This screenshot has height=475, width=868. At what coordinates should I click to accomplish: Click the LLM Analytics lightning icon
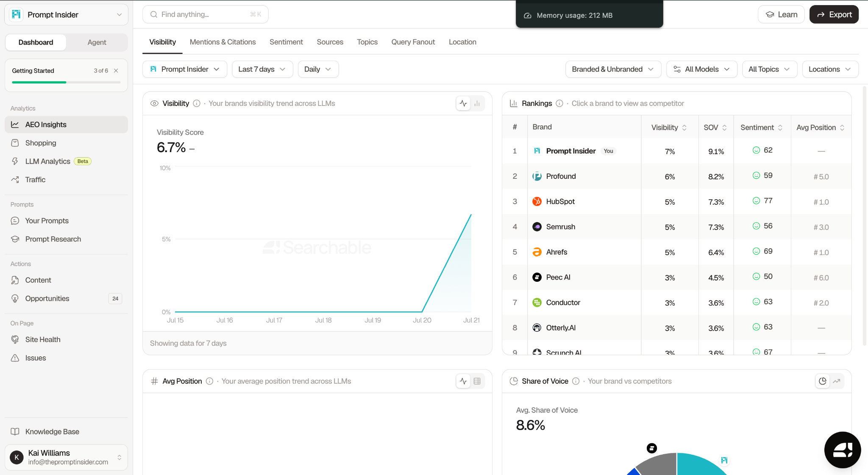tap(15, 161)
